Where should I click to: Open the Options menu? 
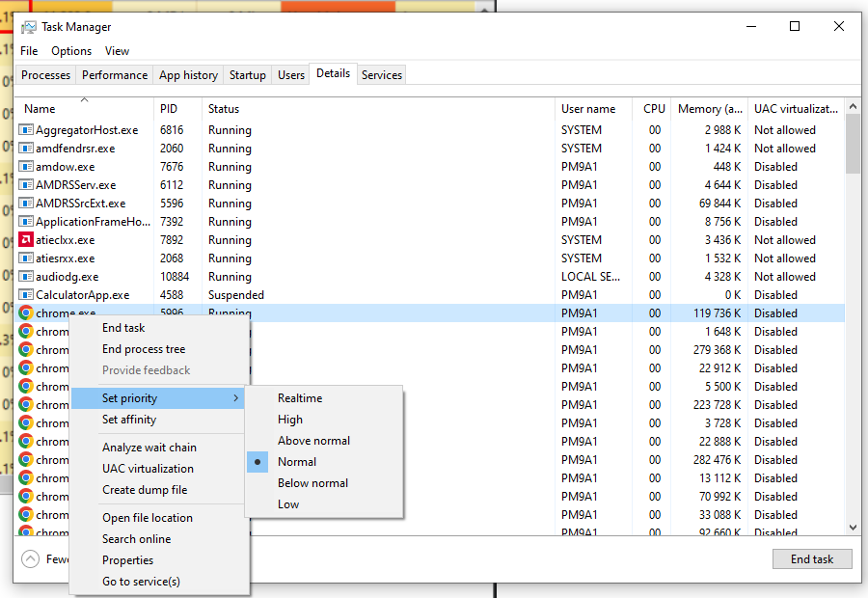(x=71, y=51)
